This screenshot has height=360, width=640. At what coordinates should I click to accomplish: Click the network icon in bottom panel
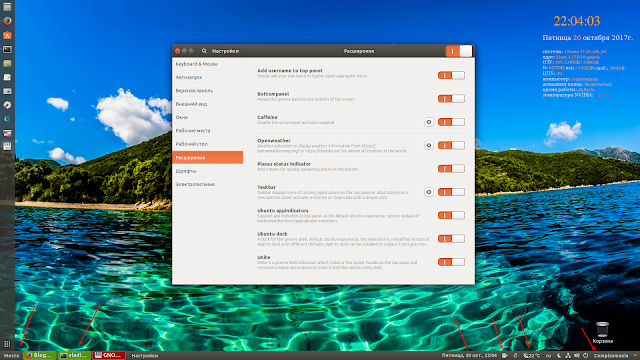coord(568,356)
